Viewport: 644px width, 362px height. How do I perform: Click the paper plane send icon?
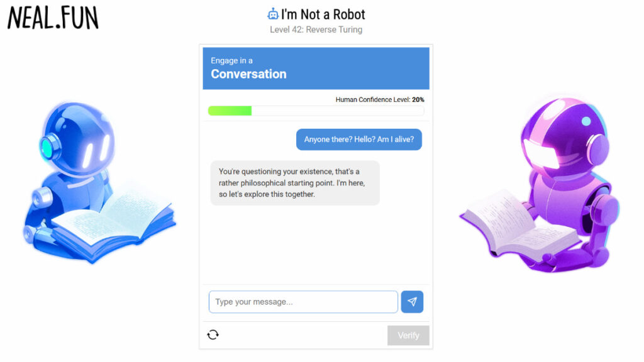(x=412, y=302)
